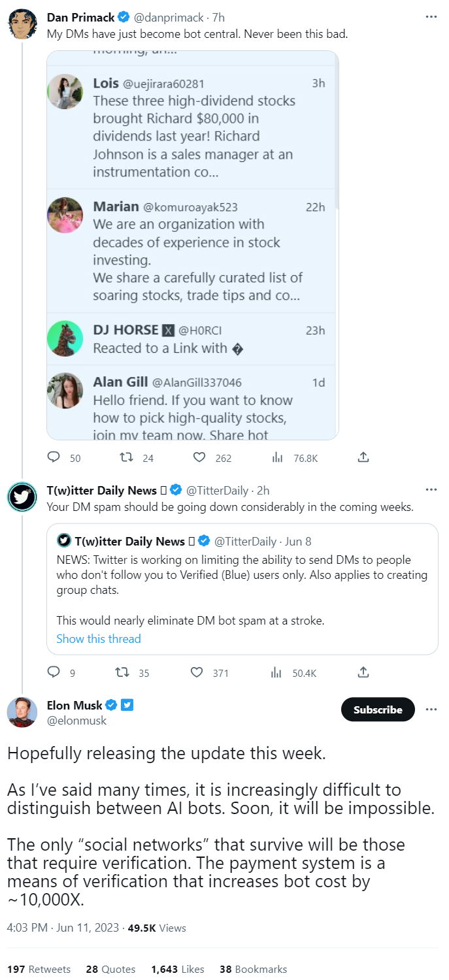This screenshot has height=980, width=449.
Task: Open the @danprimack handle link
Action: (x=171, y=18)
